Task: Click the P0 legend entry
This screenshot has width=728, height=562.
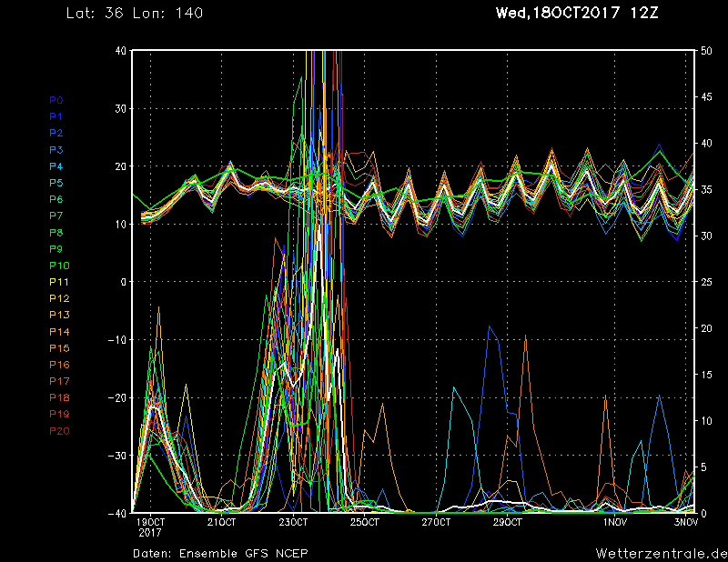Action: pos(56,100)
